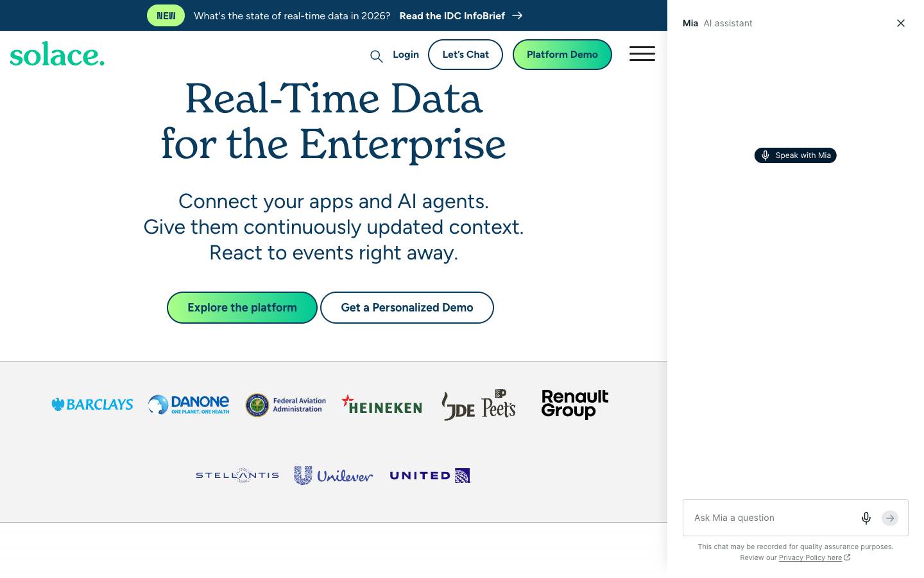Open the site search magnifier icon
924x578 pixels.
[x=377, y=57]
